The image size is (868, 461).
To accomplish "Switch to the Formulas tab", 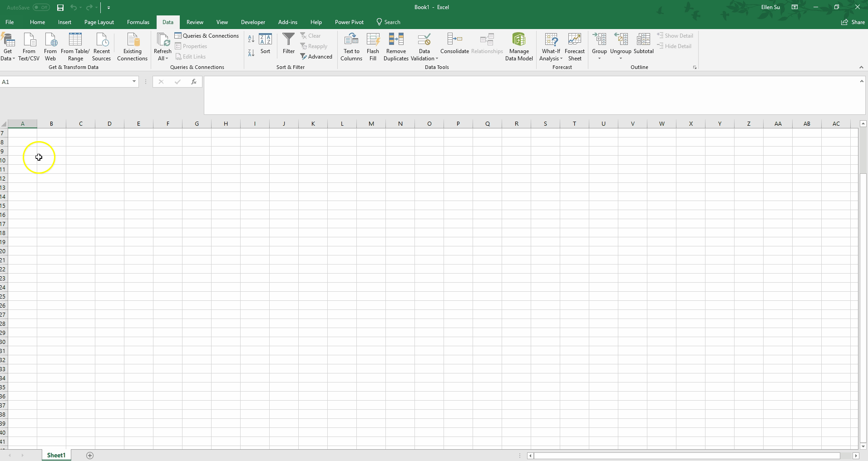I will [x=138, y=22].
